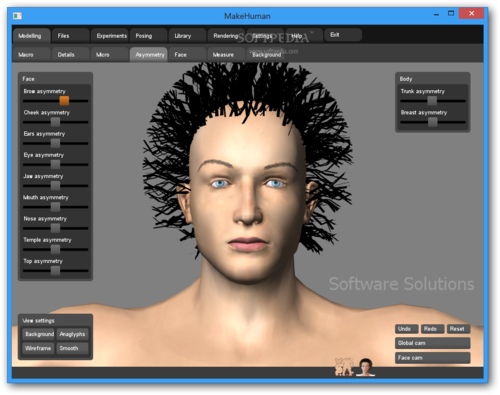Click the Nose asymmetry slider handle
Viewport: 500px width, 395px height.
(55, 228)
